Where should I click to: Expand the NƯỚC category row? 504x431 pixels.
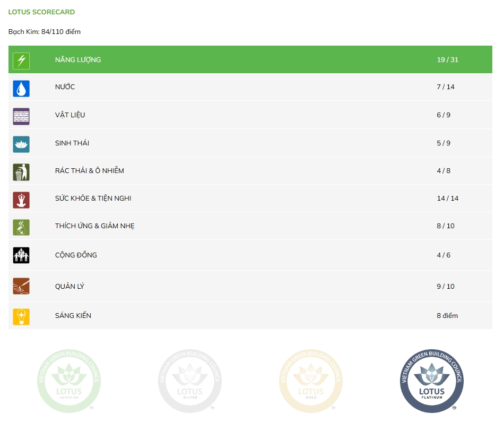[65, 87]
